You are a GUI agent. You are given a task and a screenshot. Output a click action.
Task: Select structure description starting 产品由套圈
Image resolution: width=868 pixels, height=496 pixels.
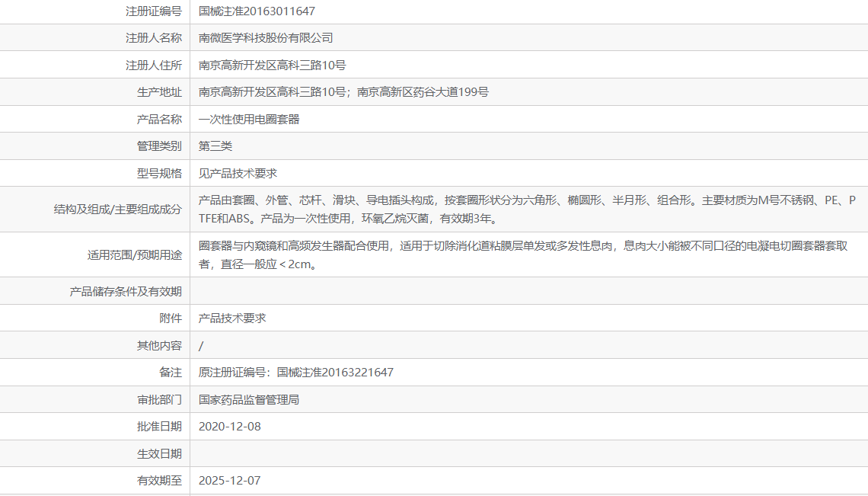click(527, 209)
